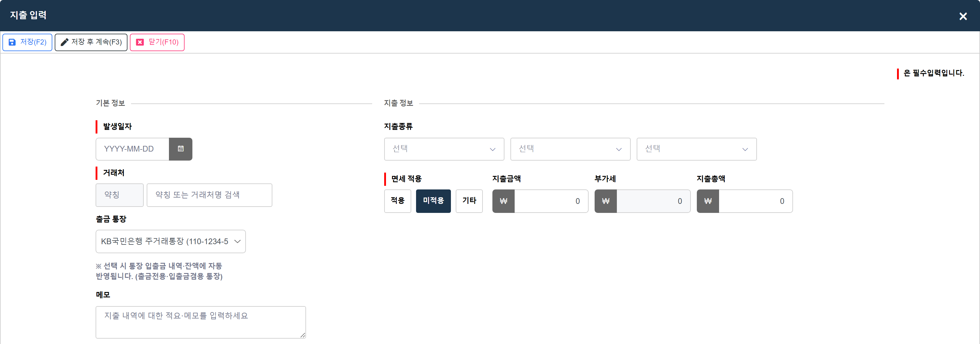Click the 저장(F2) save button

click(x=27, y=42)
